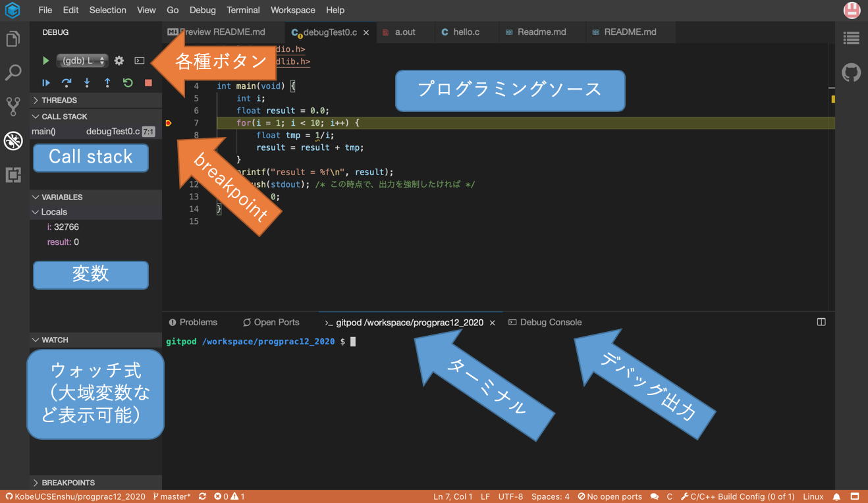The image size is (868, 503).
Task: Open the Workspace menu
Action: pos(292,10)
